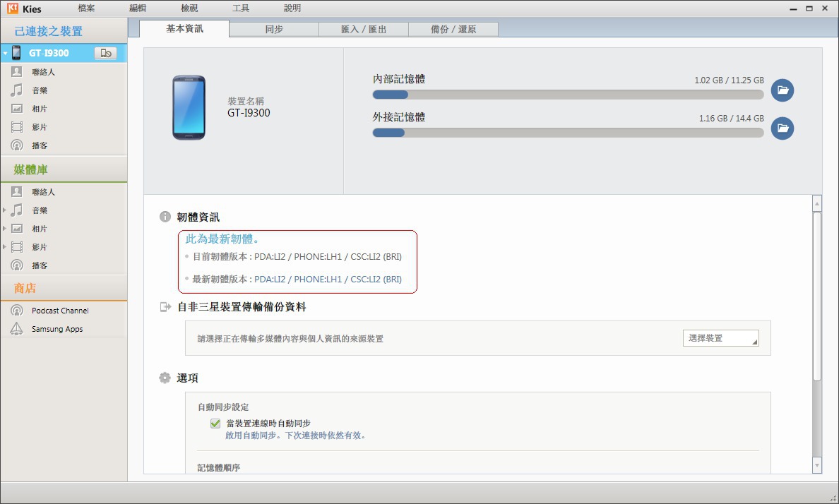The height and width of the screenshot is (504, 839).
Task: Select the GT-I9300 device phone icon in sidebar
Action: tap(16, 52)
